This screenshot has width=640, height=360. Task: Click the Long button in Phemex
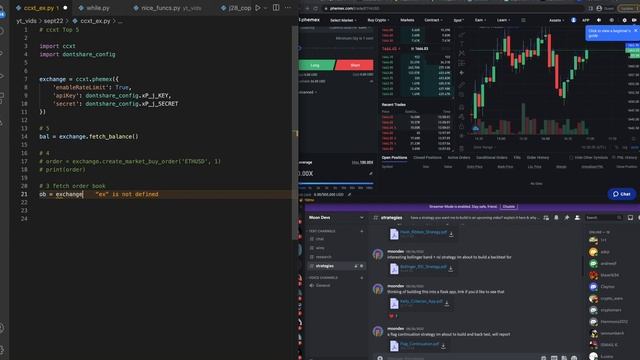coord(316,65)
